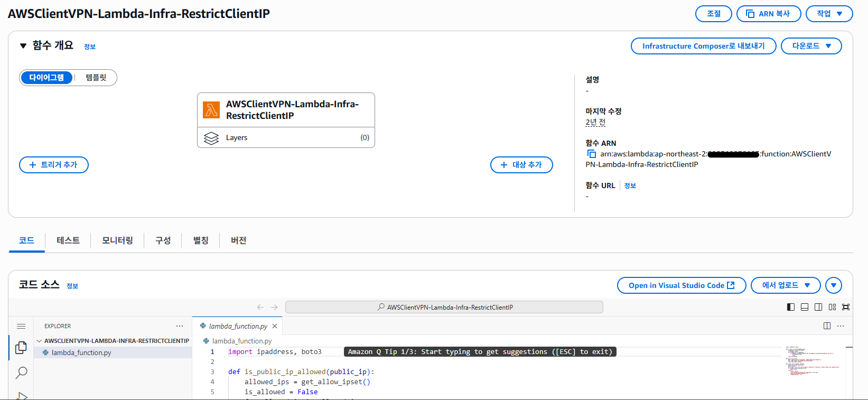Switch to the 버전 tab

(238, 240)
